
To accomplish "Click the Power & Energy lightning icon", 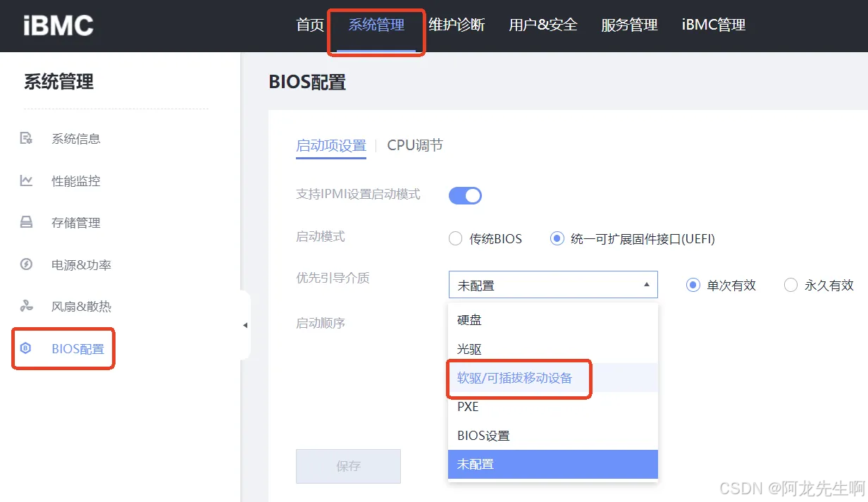I will pyautogui.click(x=26, y=265).
